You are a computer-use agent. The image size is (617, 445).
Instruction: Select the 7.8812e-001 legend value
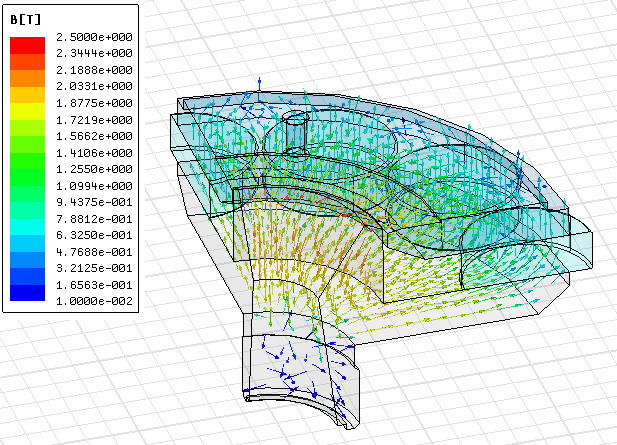94,219
